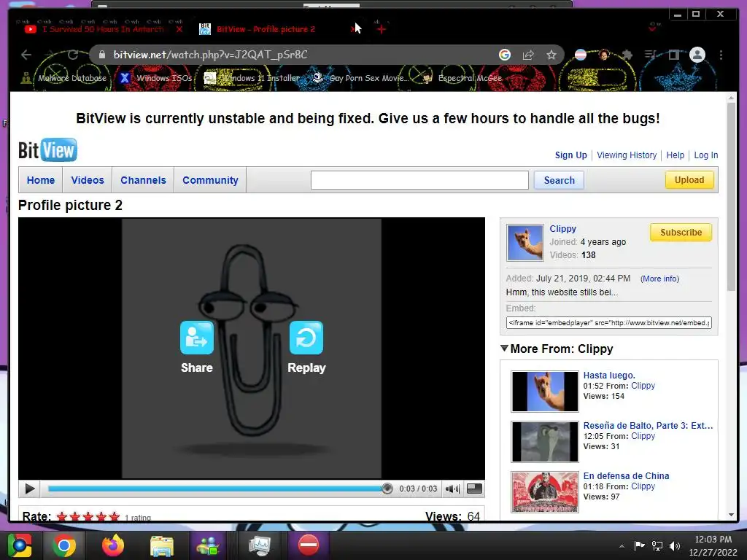Show hidden system tray icons arrow
Screen dimensions: 747x560
622,546
